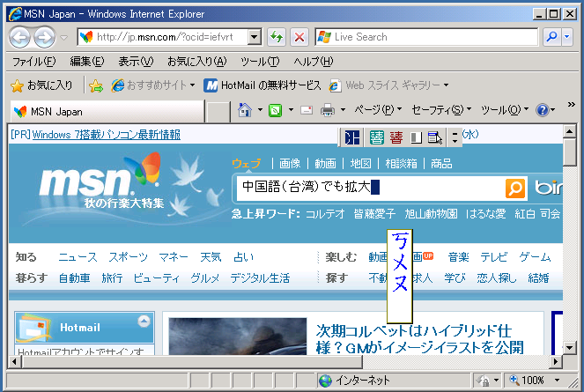Image resolution: width=584 pixels, height=392 pixels.
Task: Go back with the browser Back arrow
Action: [19, 37]
